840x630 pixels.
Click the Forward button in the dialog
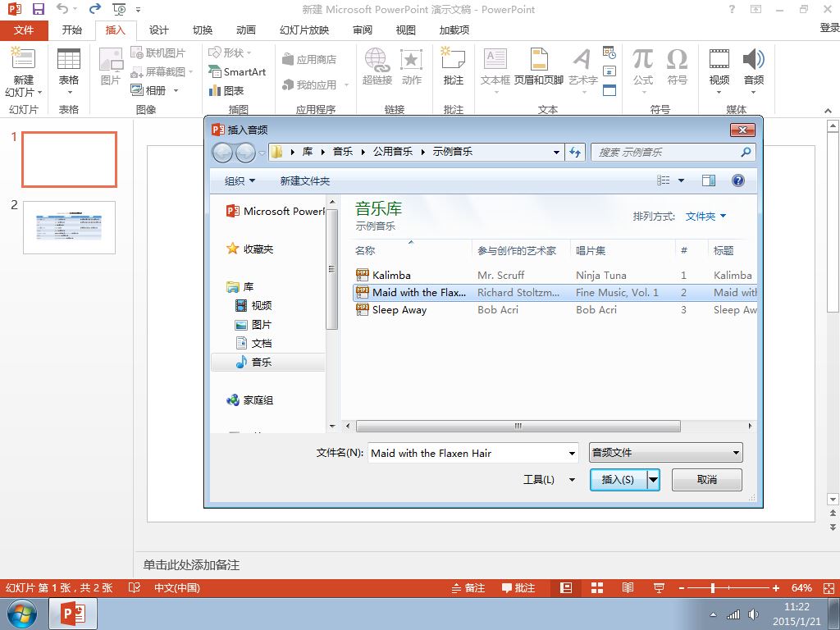(x=245, y=153)
